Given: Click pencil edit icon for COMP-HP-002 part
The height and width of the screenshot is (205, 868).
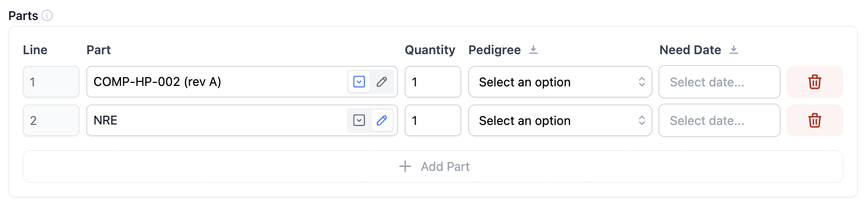Looking at the screenshot, I should [x=382, y=82].
